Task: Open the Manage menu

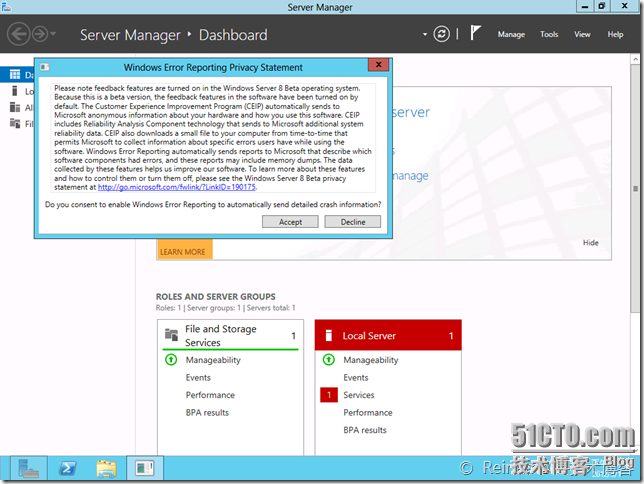Action: pos(511,35)
